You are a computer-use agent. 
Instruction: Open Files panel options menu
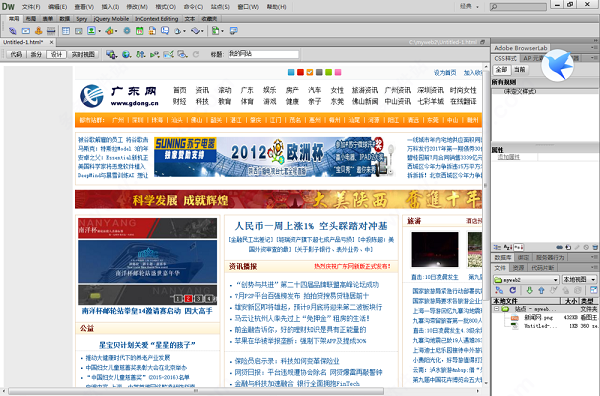tap(594, 267)
